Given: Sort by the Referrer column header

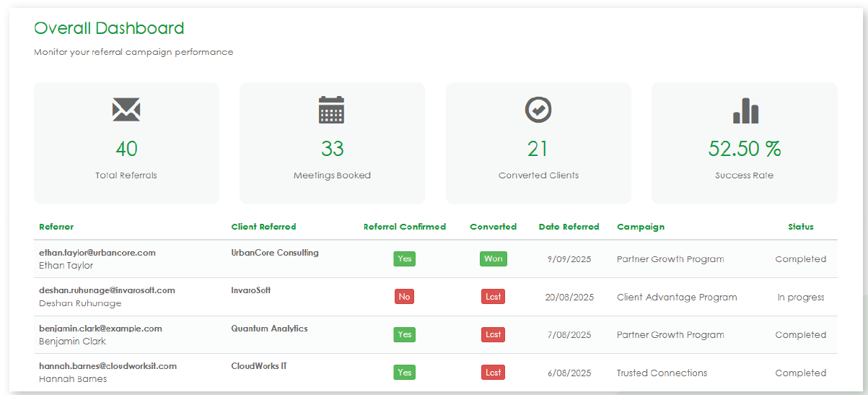Looking at the screenshot, I should [56, 227].
